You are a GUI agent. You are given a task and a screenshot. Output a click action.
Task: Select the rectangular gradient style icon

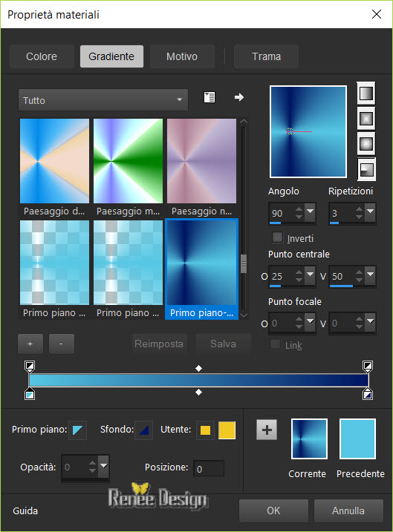366,119
